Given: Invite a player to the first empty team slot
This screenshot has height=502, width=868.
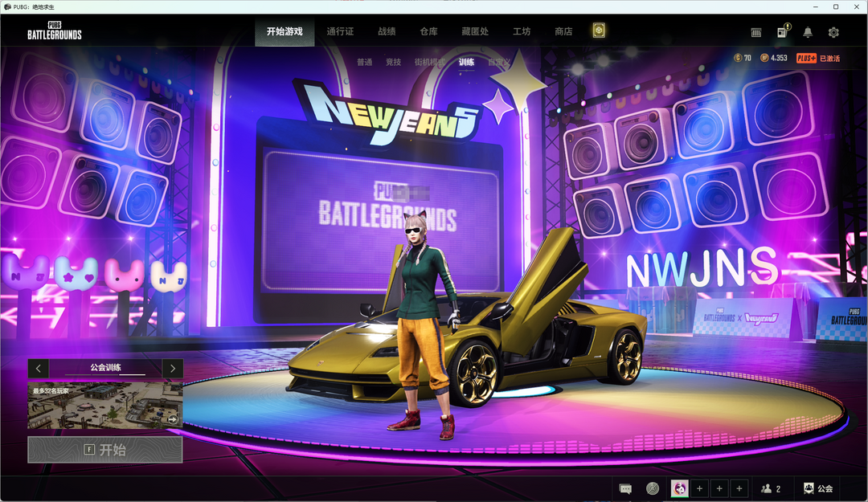Looking at the screenshot, I should 699,488.
